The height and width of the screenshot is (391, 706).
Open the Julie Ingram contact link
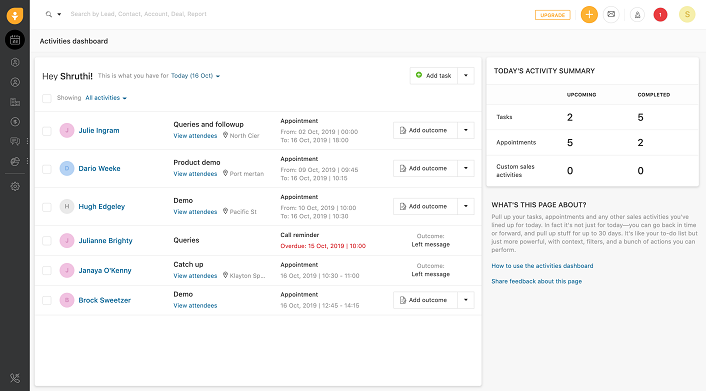(x=99, y=131)
